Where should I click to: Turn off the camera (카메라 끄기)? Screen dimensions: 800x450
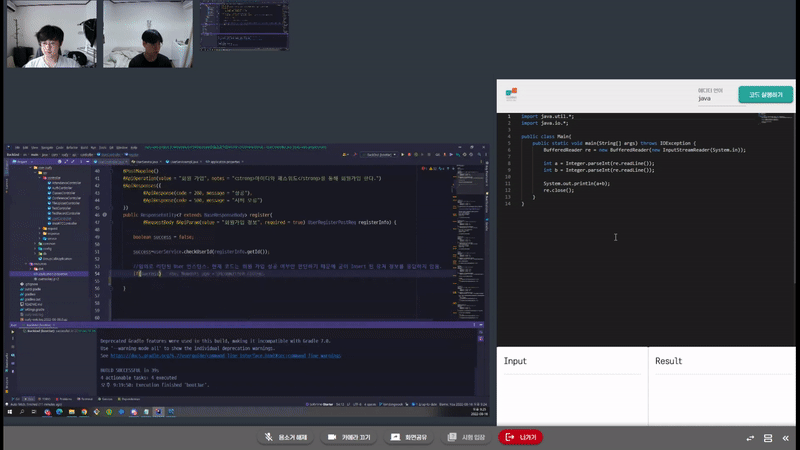click(x=349, y=437)
